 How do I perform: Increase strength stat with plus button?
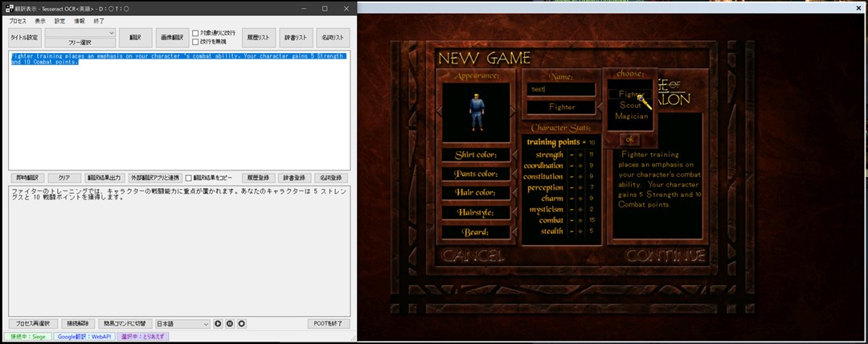[x=580, y=155]
